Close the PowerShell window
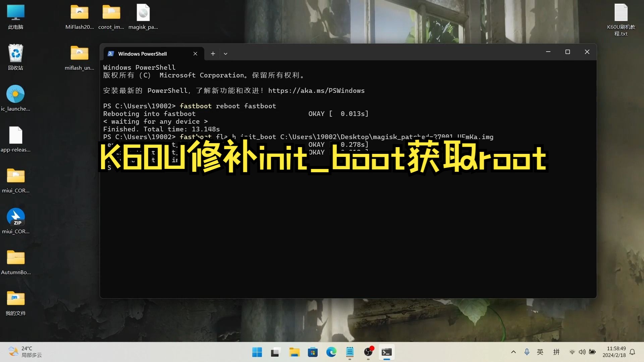644x362 pixels. (587, 52)
